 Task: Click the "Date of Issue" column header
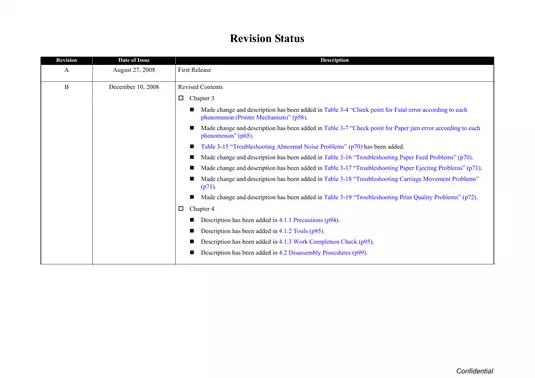pyautogui.click(x=134, y=60)
